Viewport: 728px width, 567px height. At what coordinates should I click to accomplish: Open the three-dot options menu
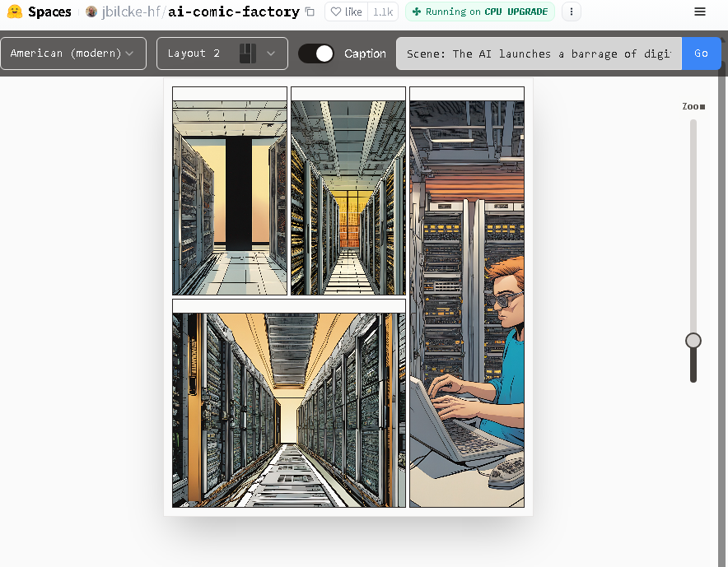(x=571, y=12)
